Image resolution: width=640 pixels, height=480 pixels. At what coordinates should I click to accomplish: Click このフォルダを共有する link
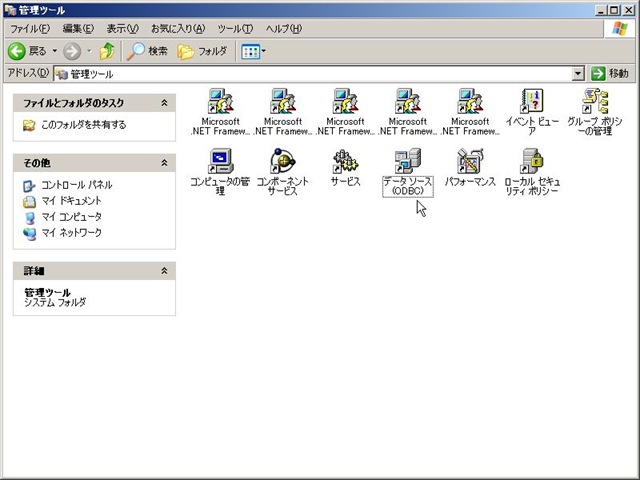pos(84,125)
